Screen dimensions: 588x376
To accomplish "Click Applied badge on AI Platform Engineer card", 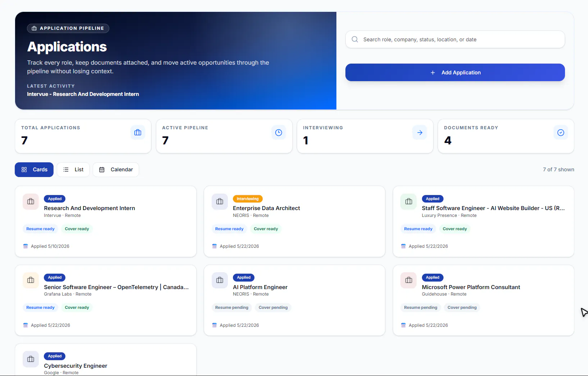I will (x=244, y=278).
